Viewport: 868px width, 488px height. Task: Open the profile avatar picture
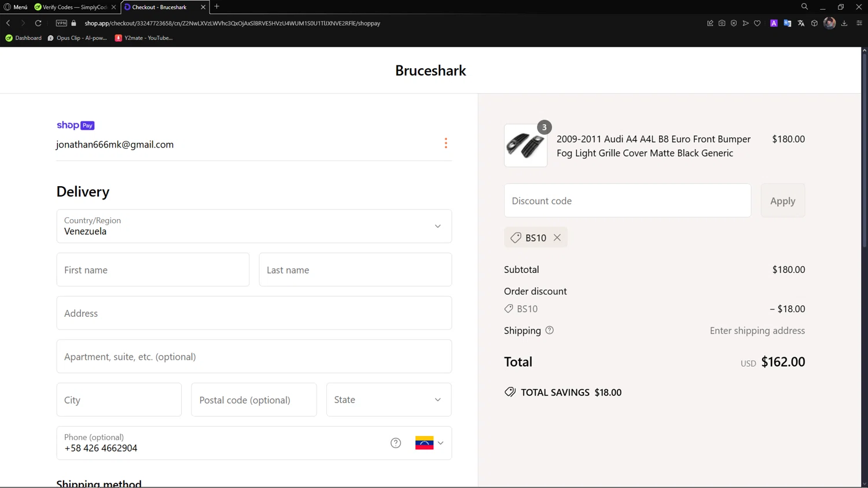[x=830, y=23]
